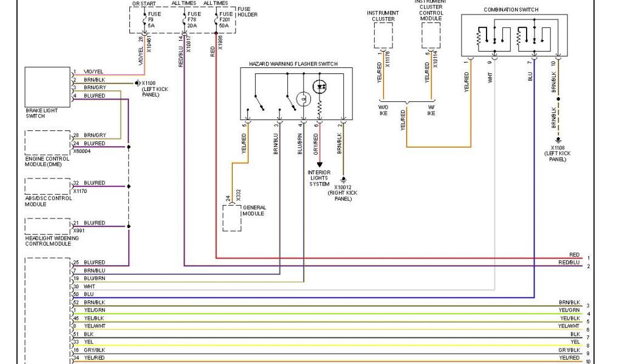Click ground symbol below the combination switch
Viewport: 622px width, 364px height.
[x=558, y=140]
